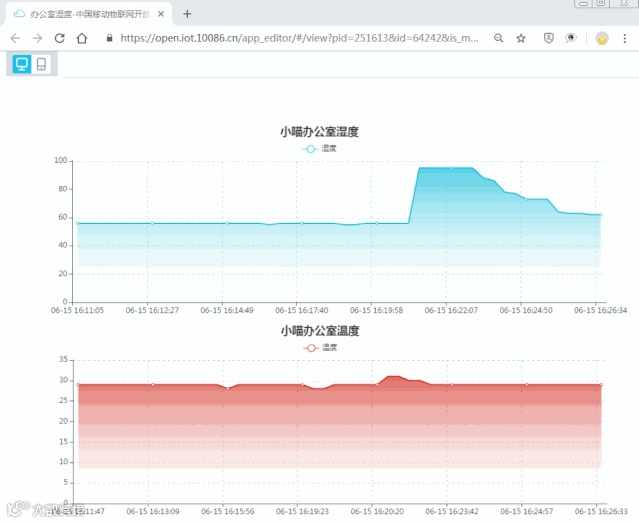Open the browser three-dot menu

tap(624, 38)
